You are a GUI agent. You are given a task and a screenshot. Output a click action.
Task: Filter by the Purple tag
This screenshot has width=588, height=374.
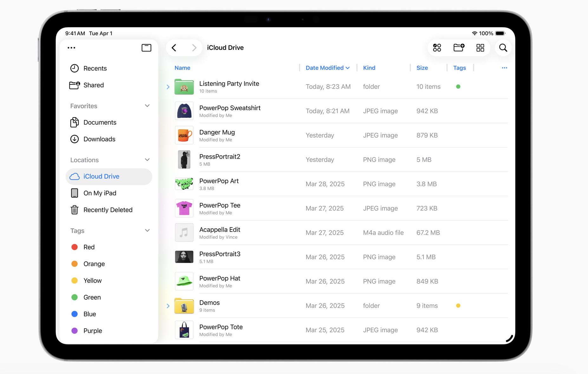point(92,331)
